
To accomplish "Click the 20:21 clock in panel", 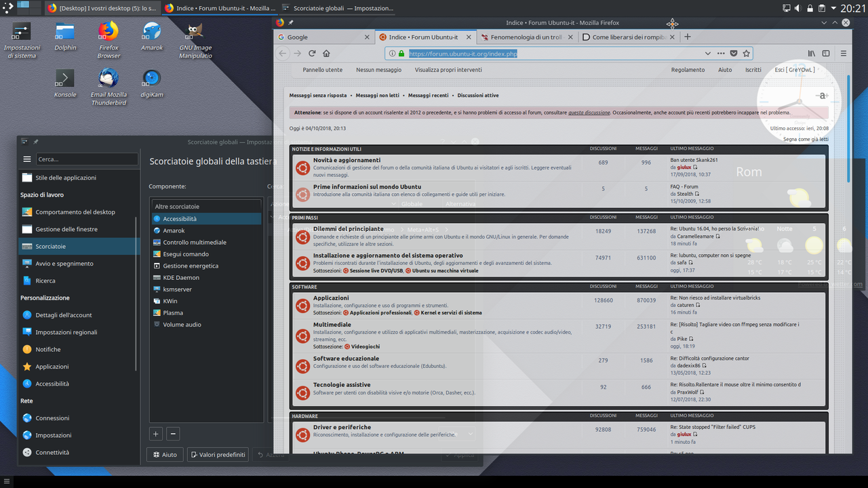I will coord(852,8).
